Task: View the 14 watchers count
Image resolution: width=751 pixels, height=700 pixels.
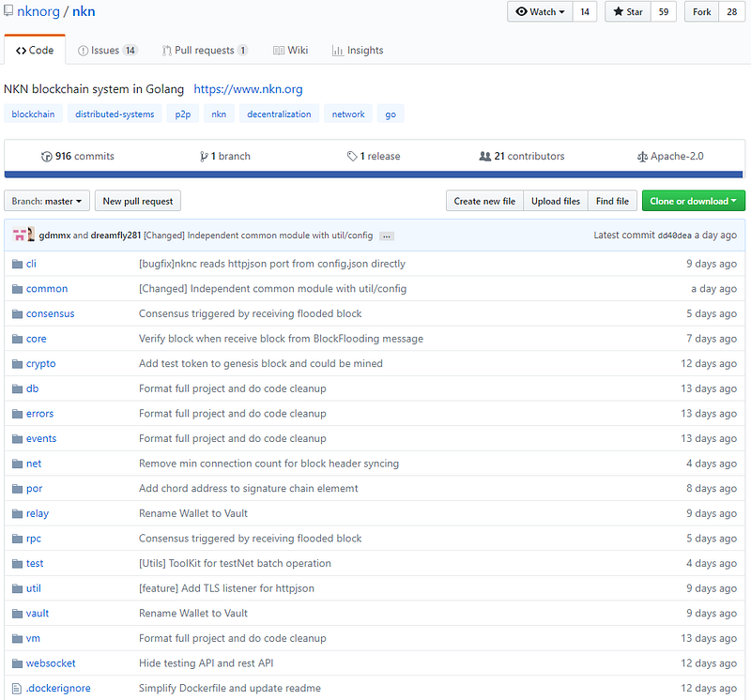Action: [x=585, y=11]
